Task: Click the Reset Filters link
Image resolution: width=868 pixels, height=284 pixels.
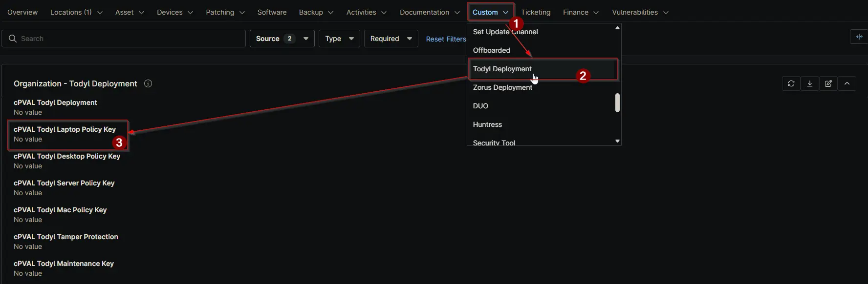Action: 446,39
